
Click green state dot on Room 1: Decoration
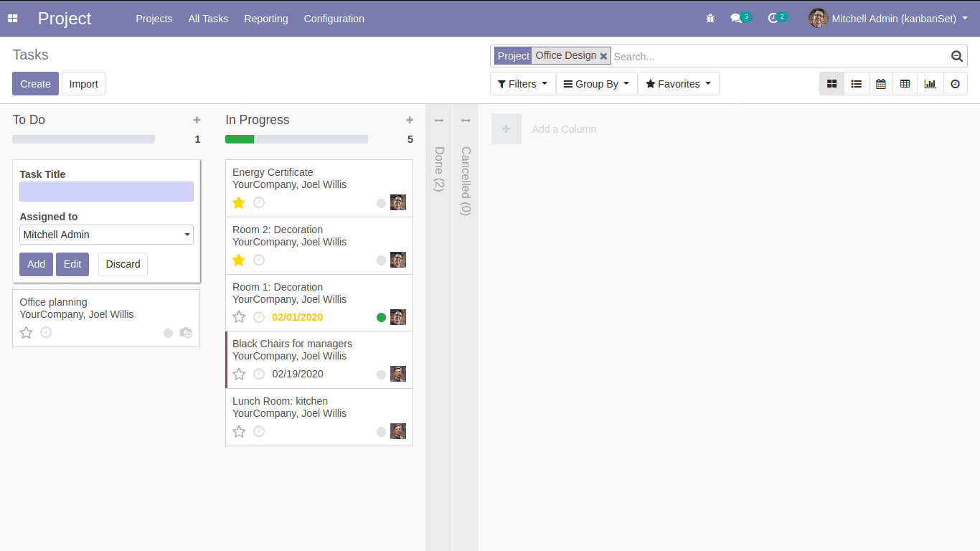[382, 317]
